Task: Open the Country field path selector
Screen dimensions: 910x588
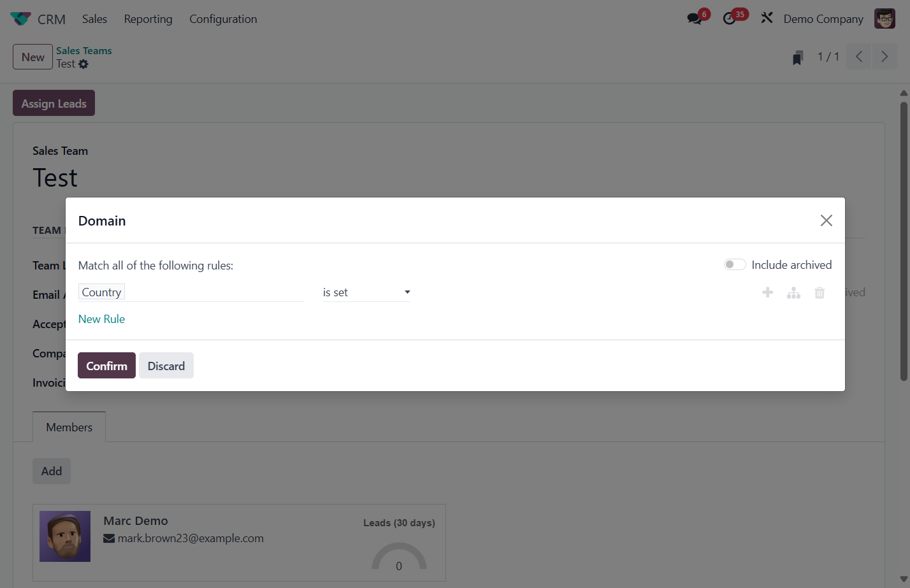Action: point(191,292)
